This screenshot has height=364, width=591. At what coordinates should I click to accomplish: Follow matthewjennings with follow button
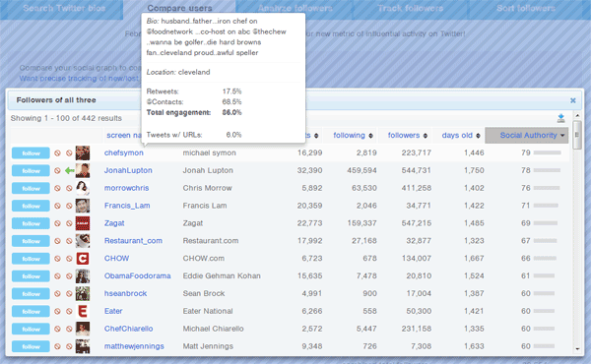point(31,346)
